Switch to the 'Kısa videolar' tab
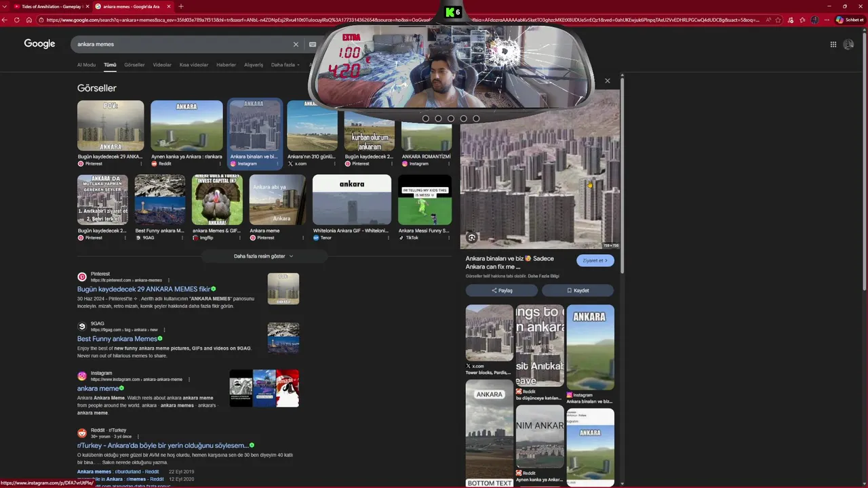868x488 pixels. [194, 65]
